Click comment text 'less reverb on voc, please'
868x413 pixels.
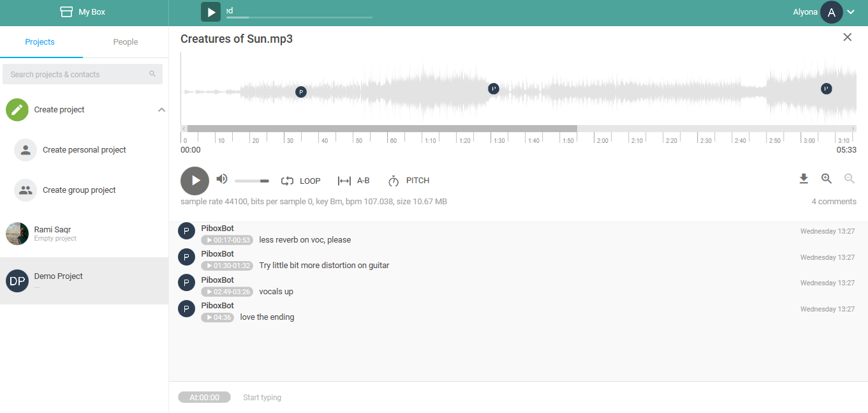[x=305, y=240]
